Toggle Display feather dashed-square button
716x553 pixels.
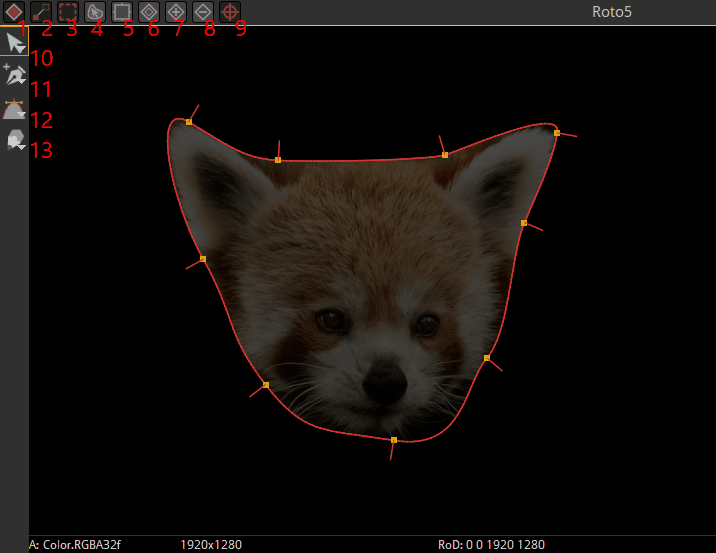(68, 12)
